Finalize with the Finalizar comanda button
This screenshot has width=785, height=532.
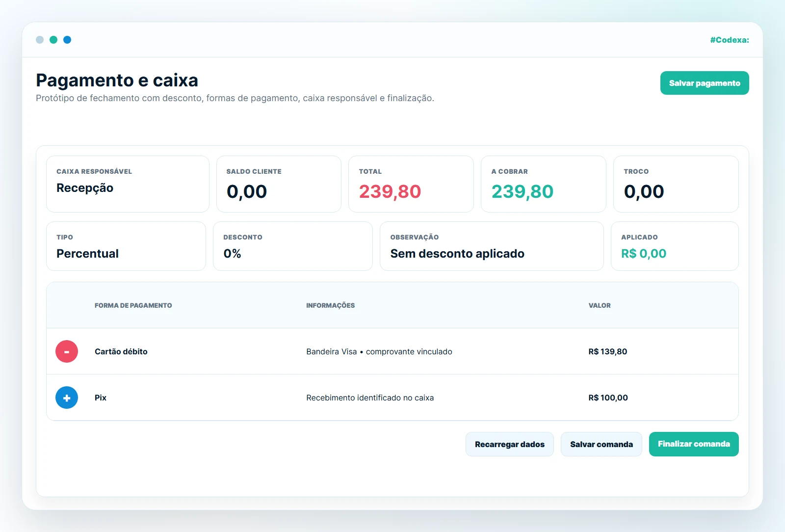pos(694,444)
